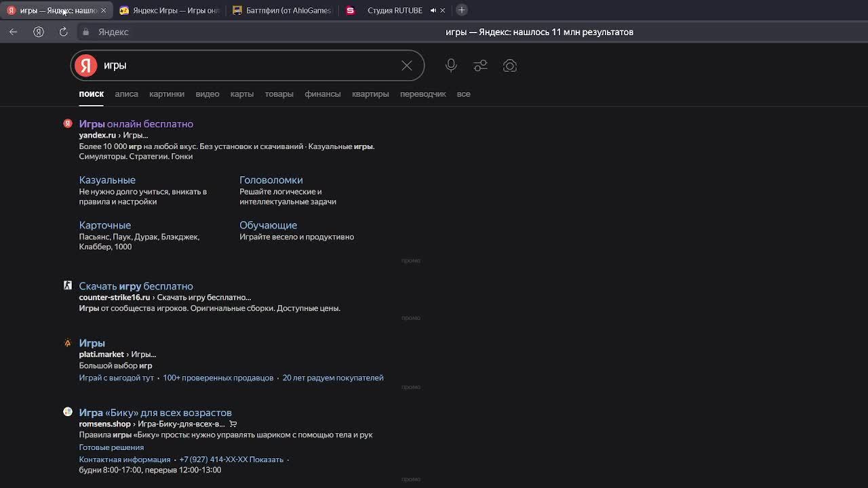Click the romsens.shop result favicon
Screen dimensions: 868x488
coord(68,411)
